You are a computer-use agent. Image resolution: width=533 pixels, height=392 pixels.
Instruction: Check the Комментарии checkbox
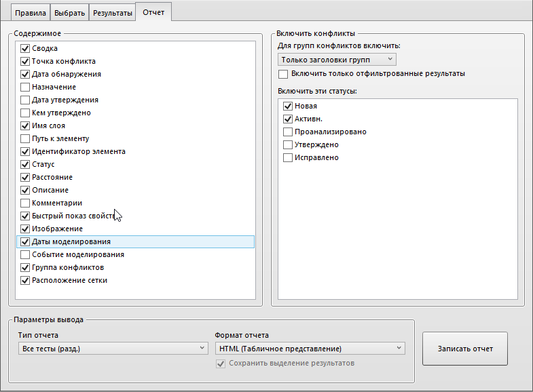tap(25, 203)
